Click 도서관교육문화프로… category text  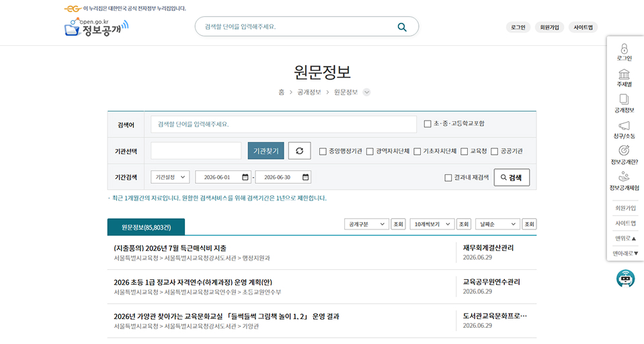click(x=495, y=316)
